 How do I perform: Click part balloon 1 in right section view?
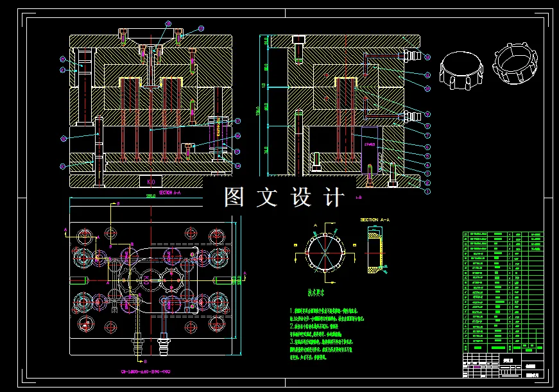[427, 191]
